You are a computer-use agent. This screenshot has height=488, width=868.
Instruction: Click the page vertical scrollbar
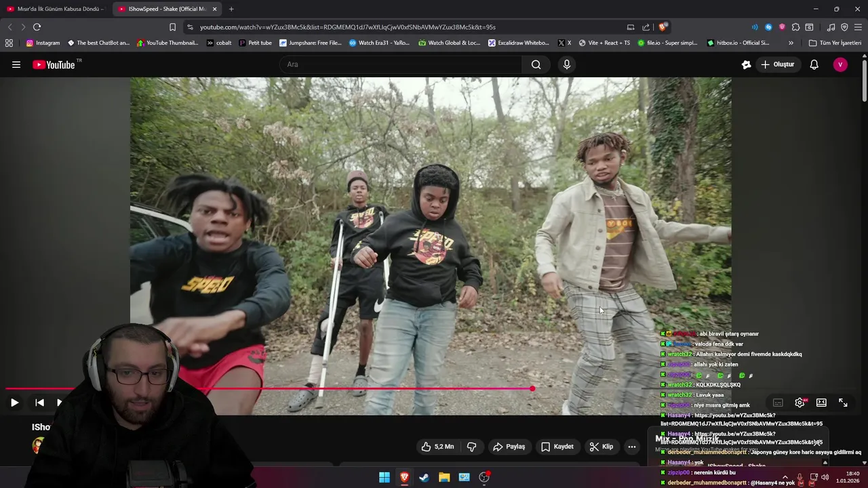pyautogui.click(x=865, y=81)
